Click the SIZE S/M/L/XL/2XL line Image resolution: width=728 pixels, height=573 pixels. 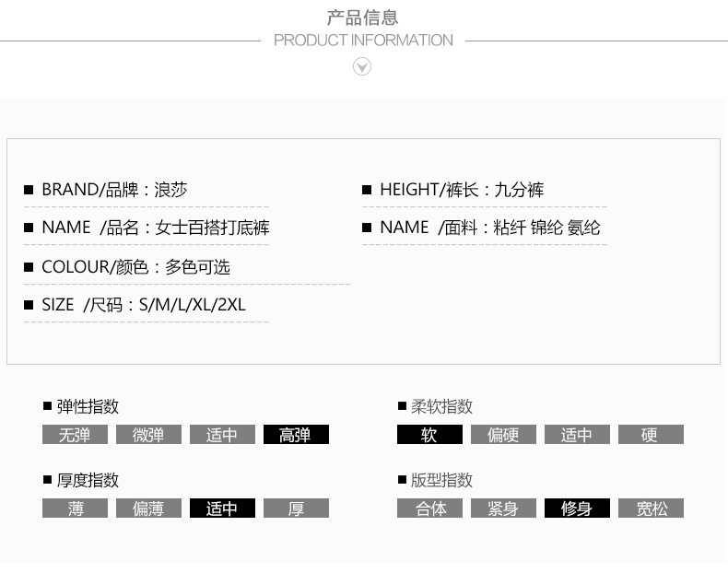pos(144,305)
